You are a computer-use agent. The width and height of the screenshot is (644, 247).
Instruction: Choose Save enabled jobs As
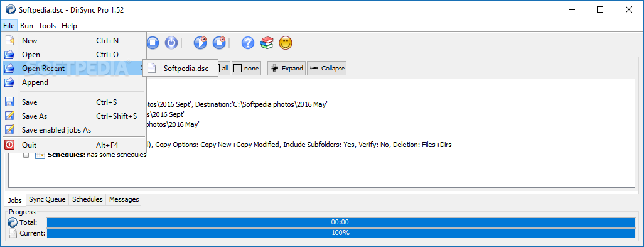pyautogui.click(x=73, y=130)
